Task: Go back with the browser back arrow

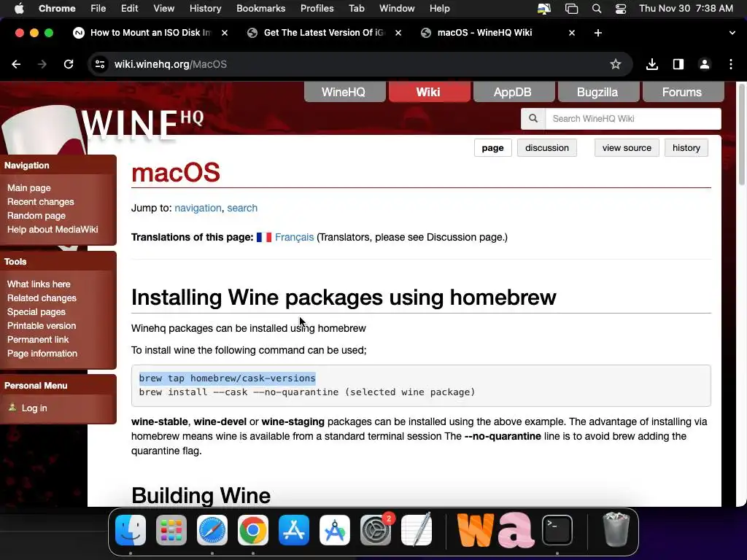Action: click(x=16, y=64)
